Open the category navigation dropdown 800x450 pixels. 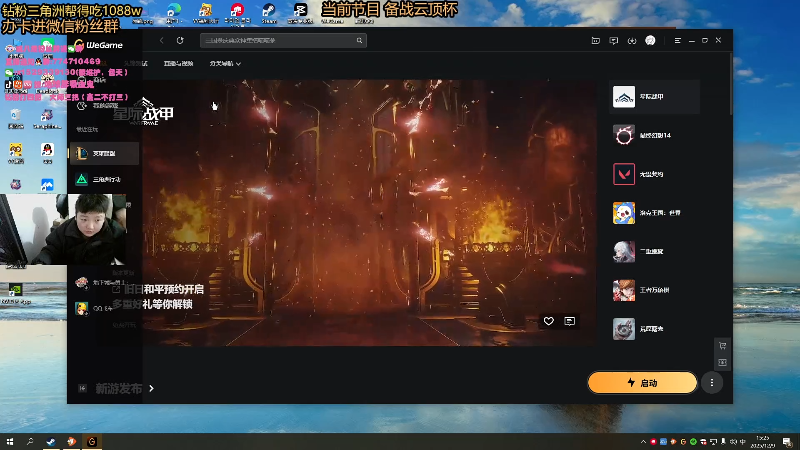225,64
